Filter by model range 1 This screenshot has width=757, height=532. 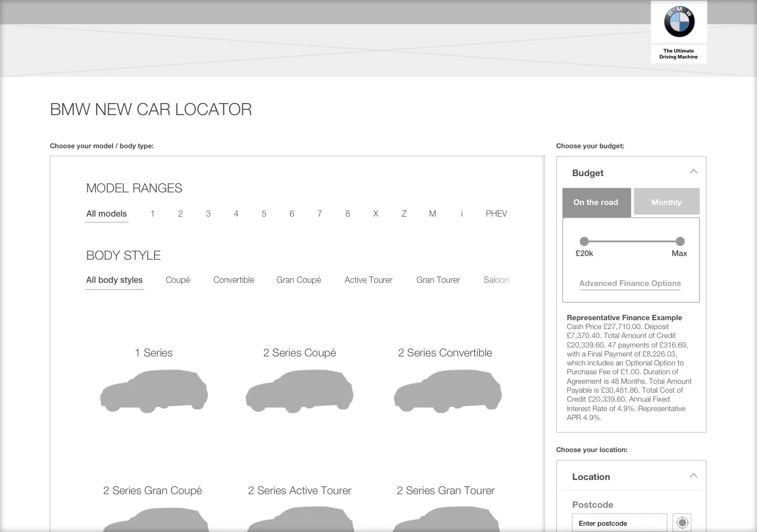pos(152,213)
